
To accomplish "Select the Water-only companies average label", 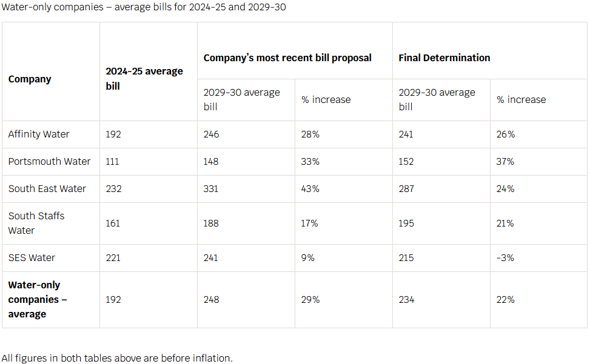I will pos(38,299).
